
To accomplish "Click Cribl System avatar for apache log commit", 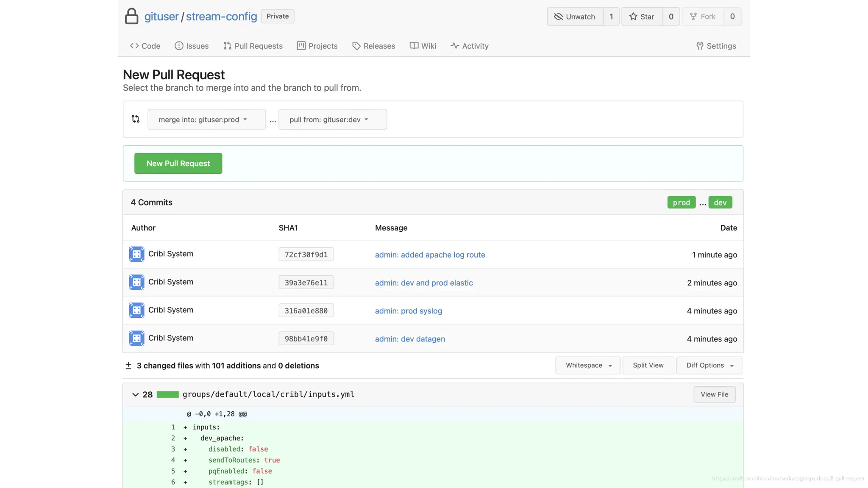I will tap(136, 254).
